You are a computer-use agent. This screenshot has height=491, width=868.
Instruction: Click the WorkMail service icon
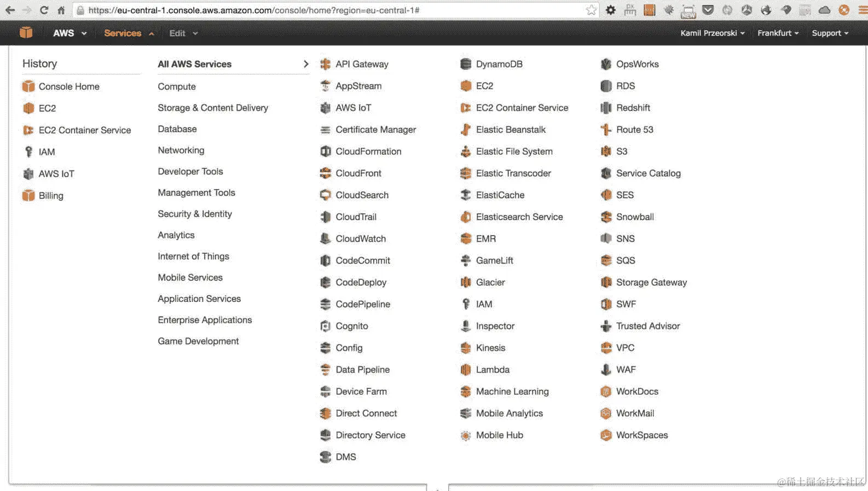coord(606,413)
